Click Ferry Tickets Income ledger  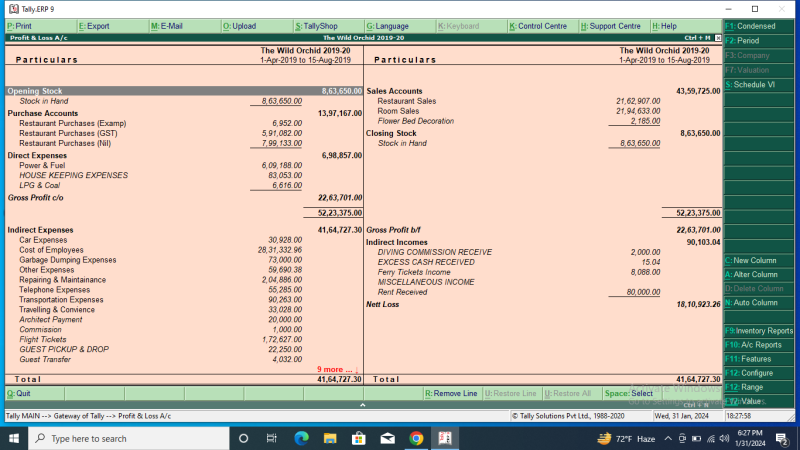pyautogui.click(x=414, y=272)
